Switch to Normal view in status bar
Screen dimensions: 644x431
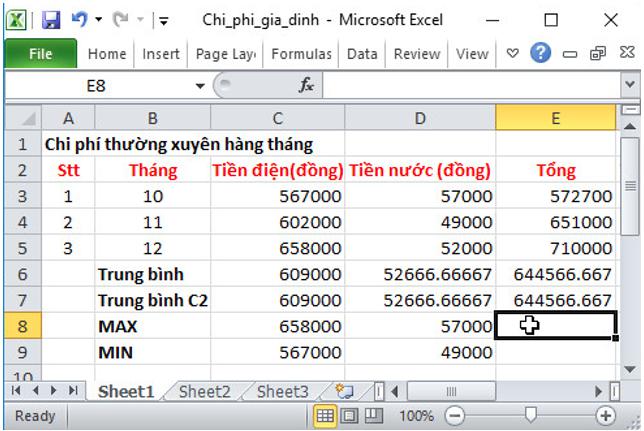click(x=324, y=416)
